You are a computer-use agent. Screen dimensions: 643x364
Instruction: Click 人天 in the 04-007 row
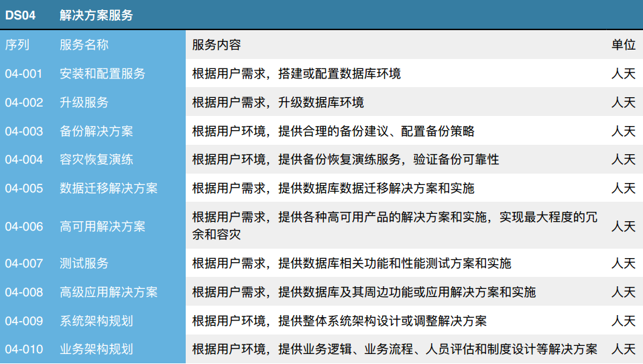[624, 263]
